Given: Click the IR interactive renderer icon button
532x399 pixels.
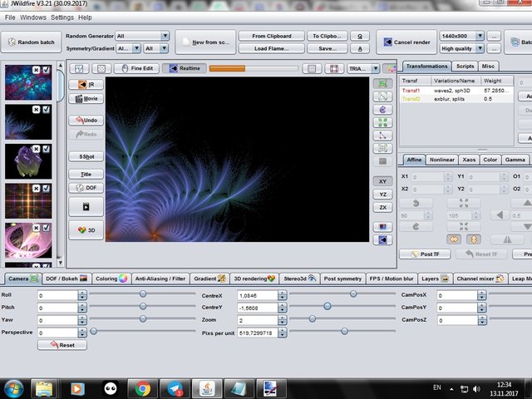Looking at the screenshot, I should 86,84.
